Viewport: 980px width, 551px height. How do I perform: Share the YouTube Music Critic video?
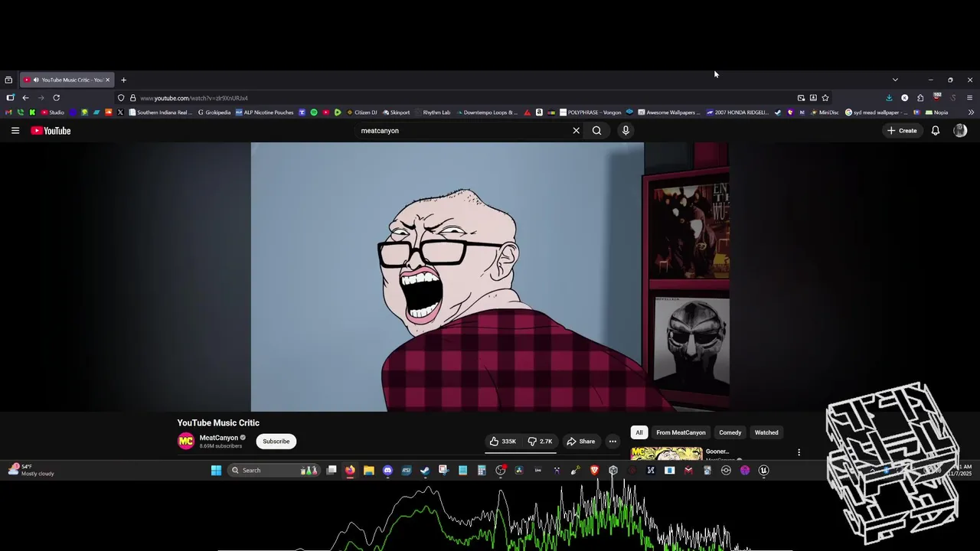click(580, 442)
